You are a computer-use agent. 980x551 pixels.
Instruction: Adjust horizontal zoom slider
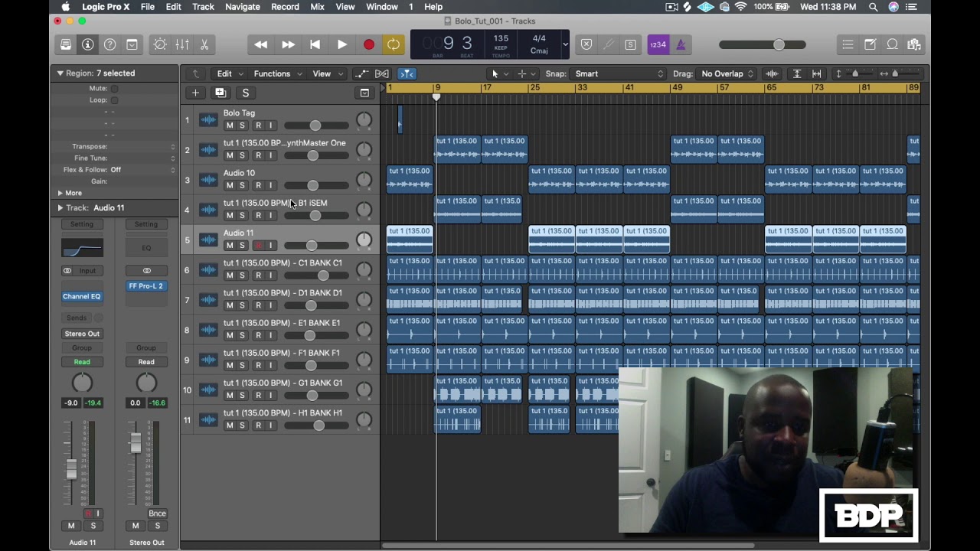tap(894, 73)
